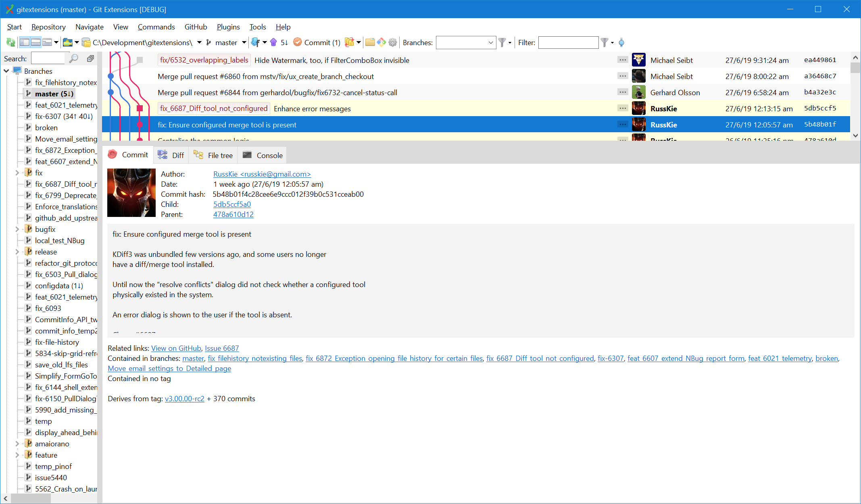Image resolution: width=861 pixels, height=504 pixels.
Task: Click the filter funnel icon beside Filter box
Action: (x=605, y=42)
